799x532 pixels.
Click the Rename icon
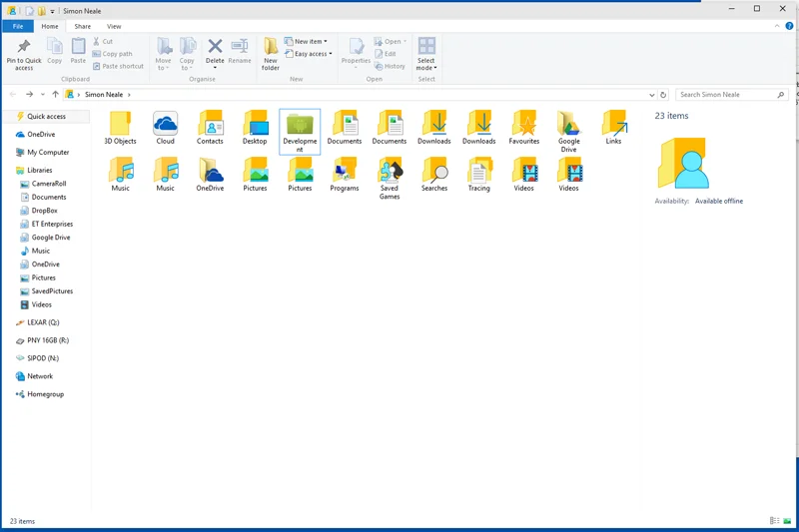(x=240, y=46)
